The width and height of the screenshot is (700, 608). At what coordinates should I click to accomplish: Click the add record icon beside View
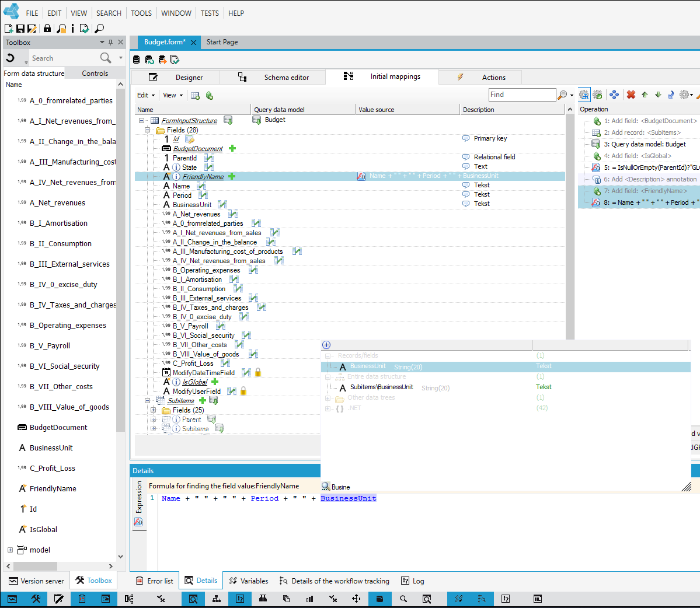point(195,96)
